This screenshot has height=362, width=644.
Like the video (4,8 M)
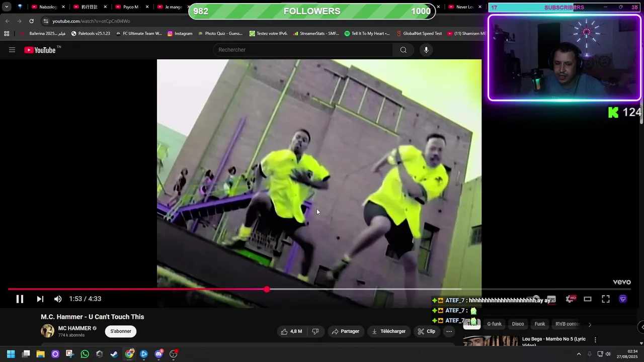(291, 331)
